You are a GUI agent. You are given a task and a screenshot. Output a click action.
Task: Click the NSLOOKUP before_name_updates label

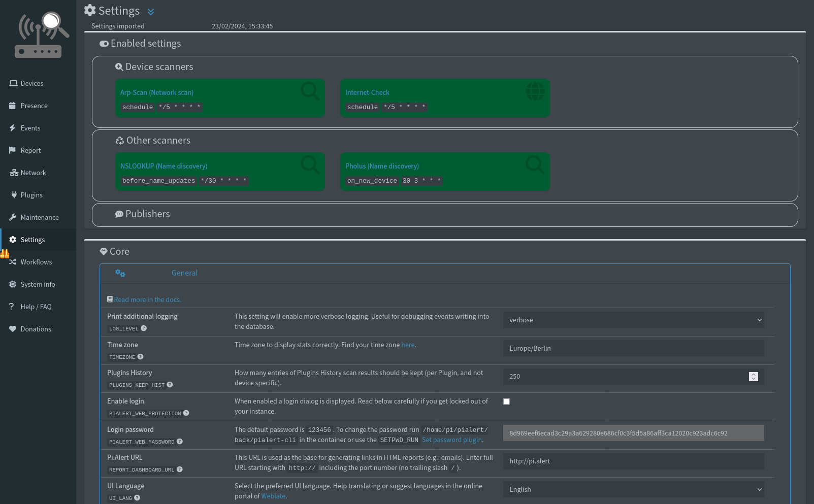(x=158, y=181)
